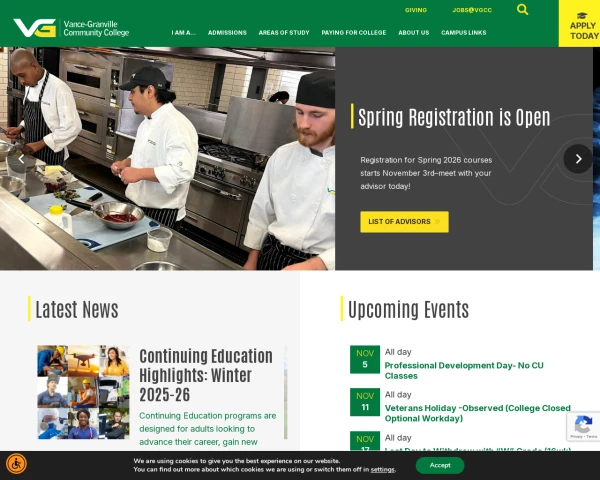Click the Vance-Granville Community College logo

pos(71,28)
